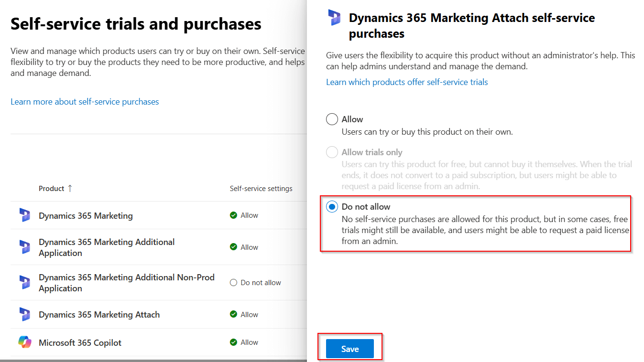This screenshot has height=362, width=644.
Task: Sort by Product column arrow
Action: click(70, 188)
